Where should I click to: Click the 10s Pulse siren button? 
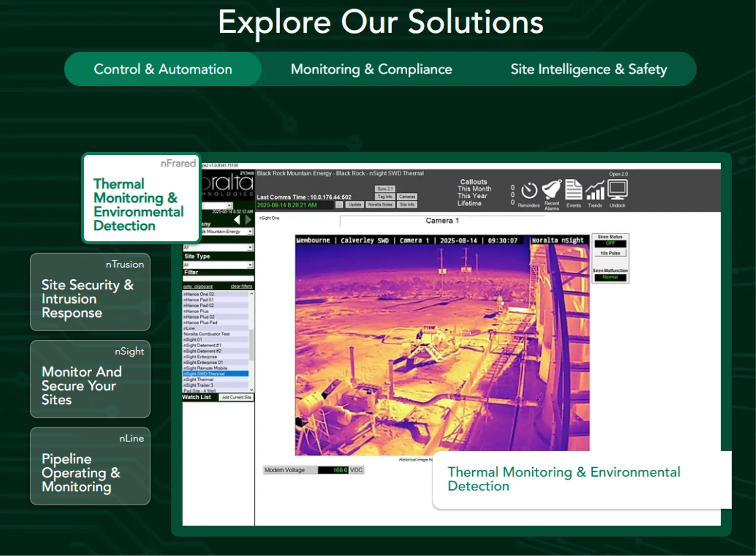[610, 253]
